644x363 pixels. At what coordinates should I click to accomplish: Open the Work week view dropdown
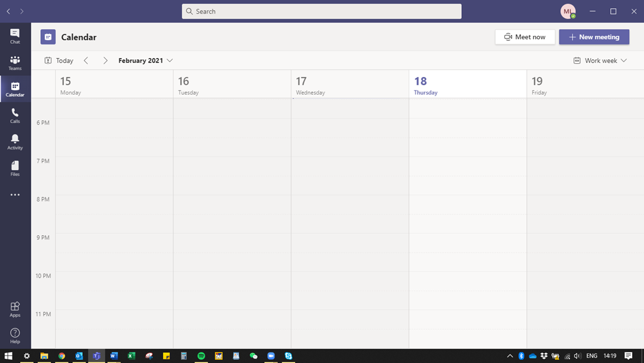coord(600,60)
